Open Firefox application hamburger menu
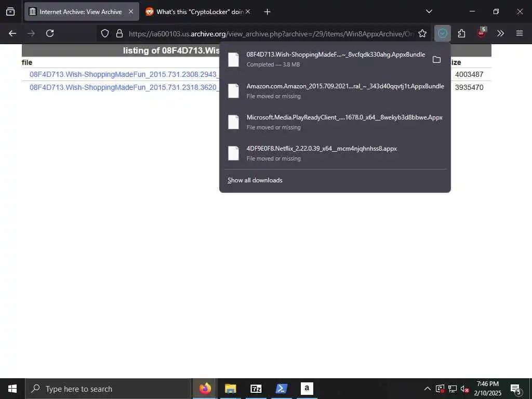The width and height of the screenshot is (532, 399). pos(520,34)
